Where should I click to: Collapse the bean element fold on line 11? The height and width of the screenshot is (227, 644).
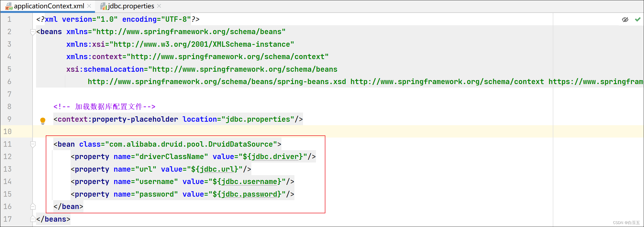pyautogui.click(x=33, y=144)
